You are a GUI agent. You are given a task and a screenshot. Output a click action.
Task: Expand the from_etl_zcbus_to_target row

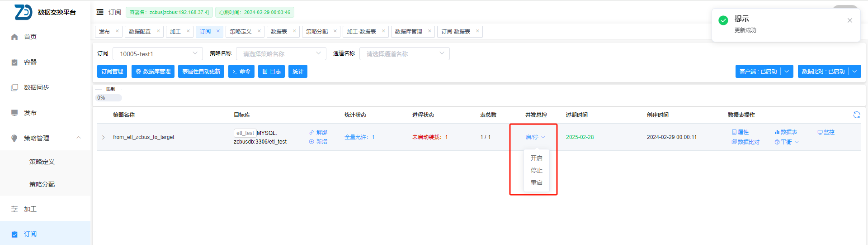pos(103,137)
